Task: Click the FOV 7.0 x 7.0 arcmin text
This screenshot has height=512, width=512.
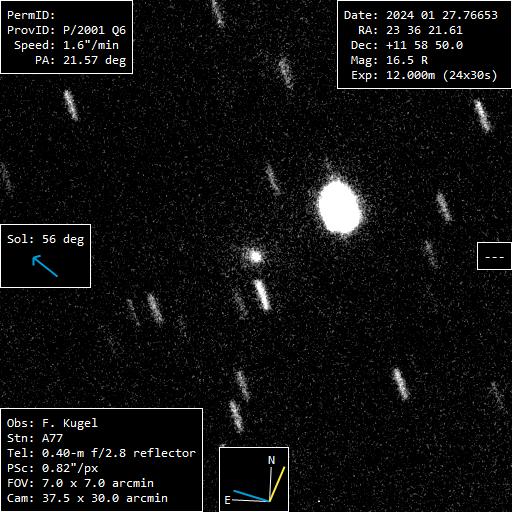Action: [80, 483]
